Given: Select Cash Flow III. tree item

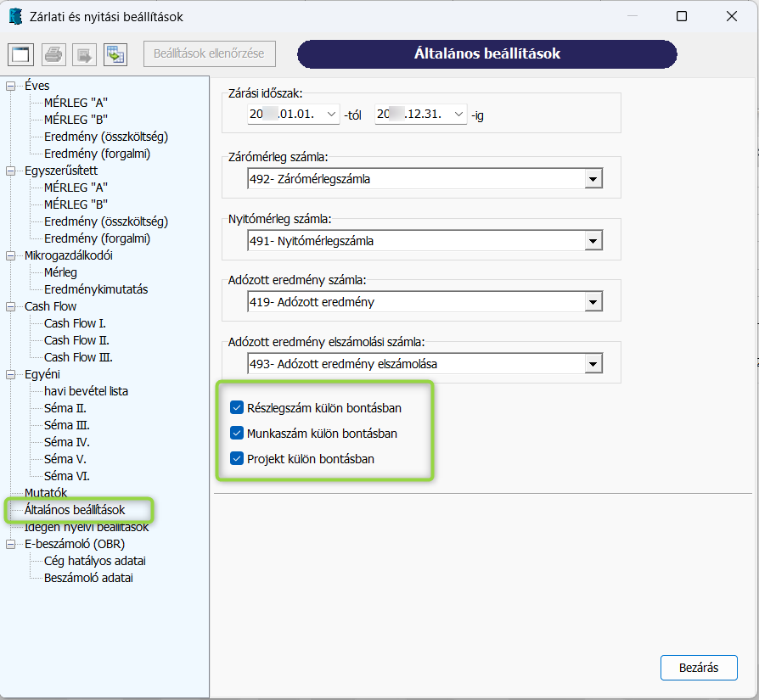Looking at the screenshot, I should tap(78, 357).
